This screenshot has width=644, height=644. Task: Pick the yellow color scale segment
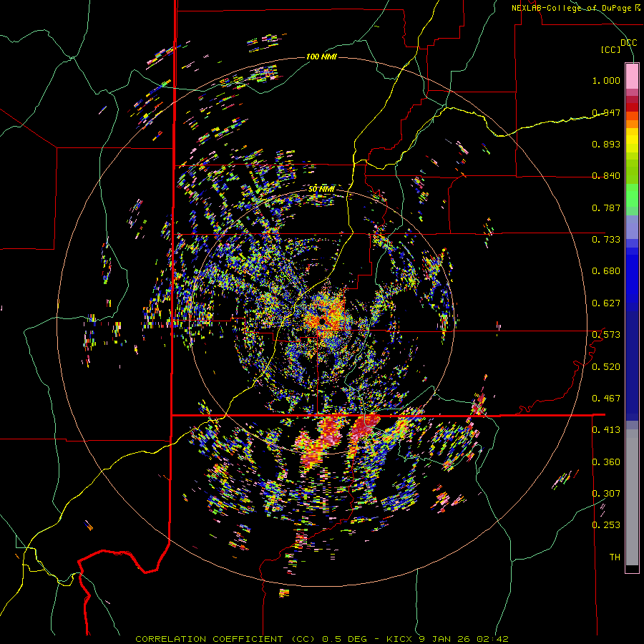(x=632, y=140)
